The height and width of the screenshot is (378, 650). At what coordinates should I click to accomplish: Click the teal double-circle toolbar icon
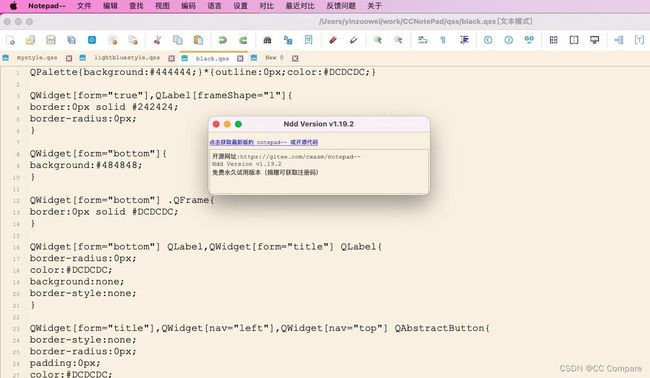[529, 40]
